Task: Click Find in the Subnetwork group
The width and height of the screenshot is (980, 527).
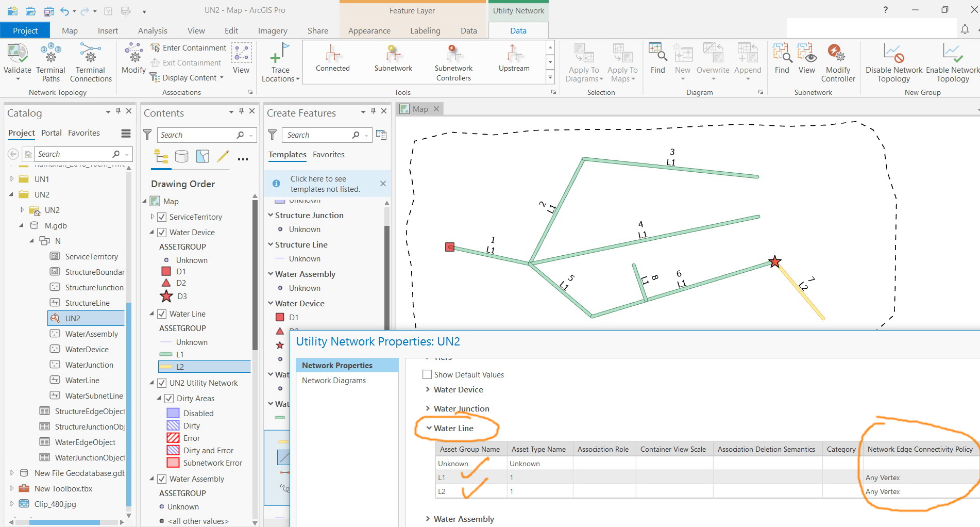Action: 782,59
